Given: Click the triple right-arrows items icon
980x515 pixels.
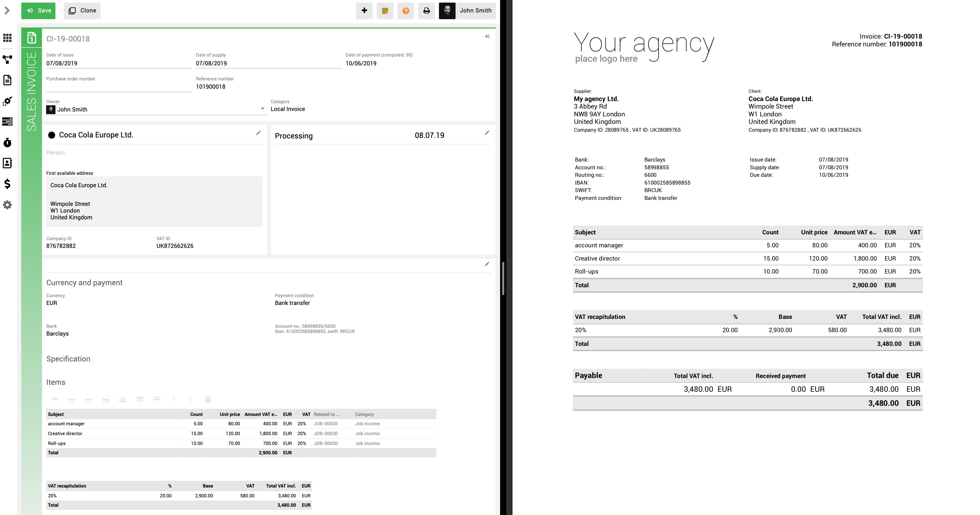Looking at the screenshot, I should (x=191, y=399).
